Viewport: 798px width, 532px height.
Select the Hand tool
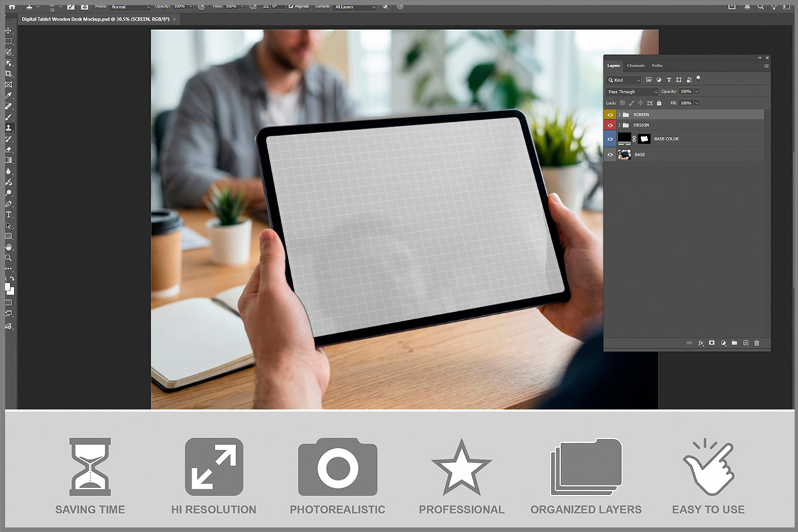coord(9,247)
